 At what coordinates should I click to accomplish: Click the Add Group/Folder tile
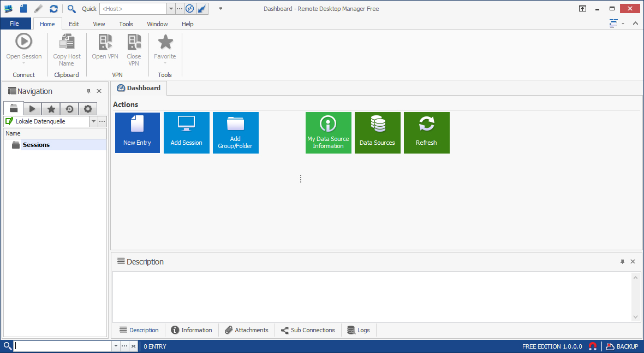235,133
